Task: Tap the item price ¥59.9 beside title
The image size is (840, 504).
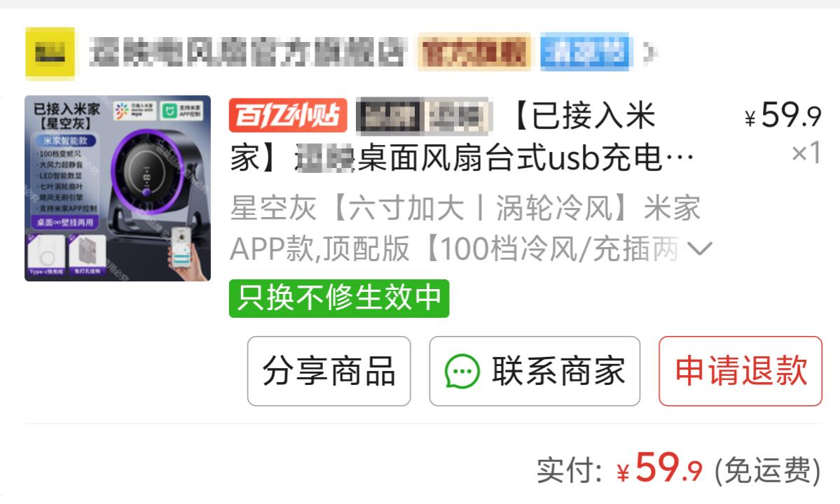Action: pos(783,115)
